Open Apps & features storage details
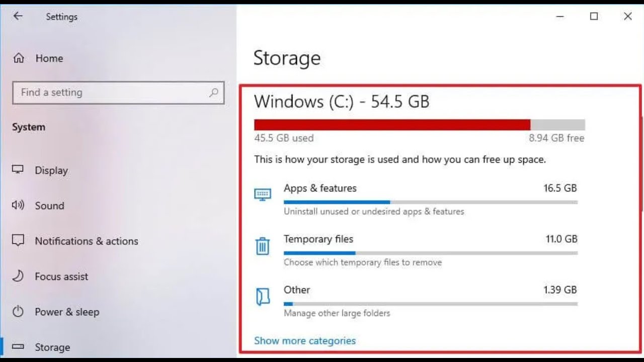644x362 pixels. point(320,188)
